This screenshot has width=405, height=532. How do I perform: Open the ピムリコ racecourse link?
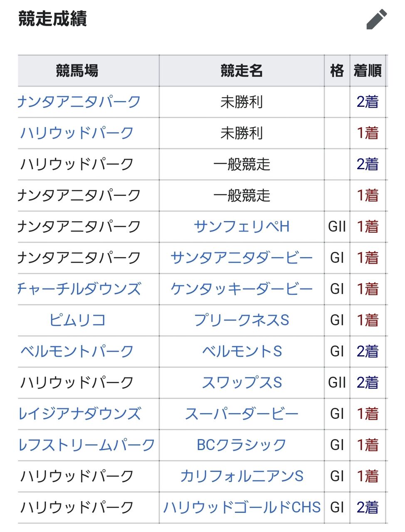(x=77, y=320)
